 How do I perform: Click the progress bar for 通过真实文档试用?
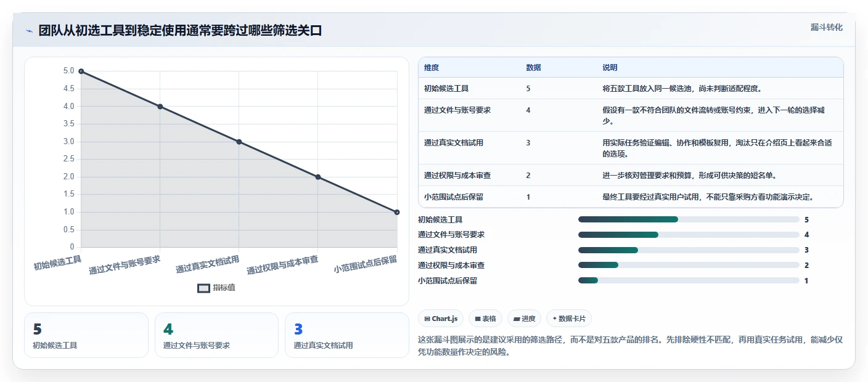(689, 250)
